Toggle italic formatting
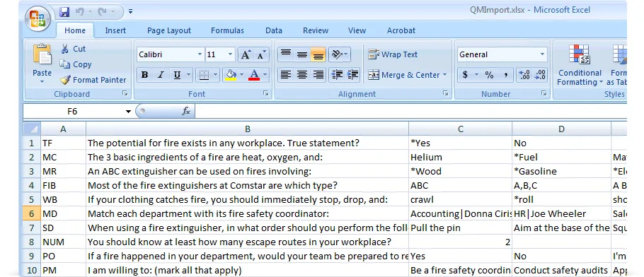Viewport: 644px width, 277px height. [161, 75]
